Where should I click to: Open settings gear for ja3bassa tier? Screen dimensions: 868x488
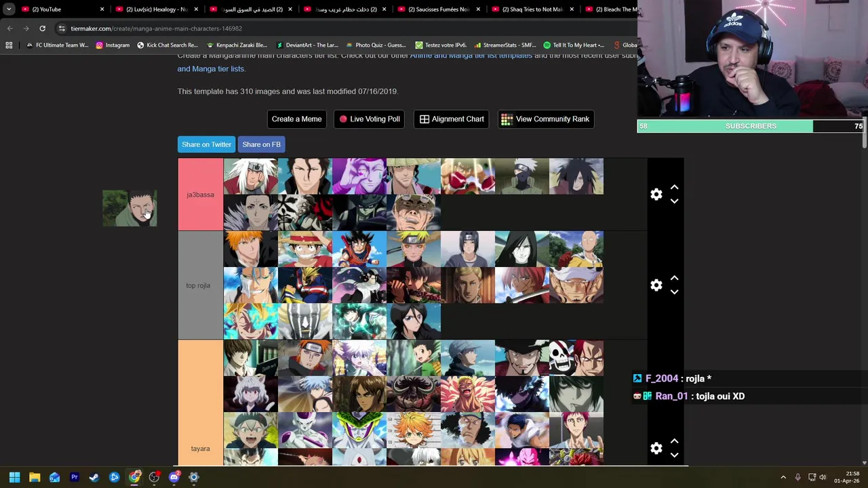656,195
